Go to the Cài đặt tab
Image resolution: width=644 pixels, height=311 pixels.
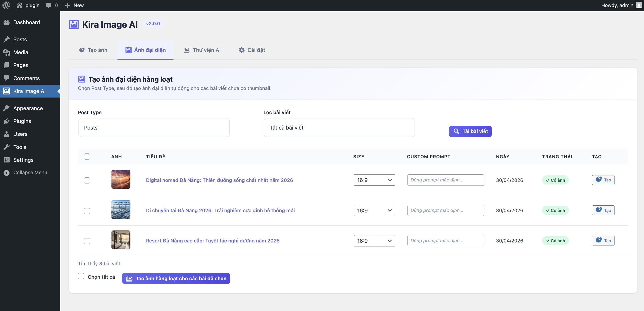(252, 50)
